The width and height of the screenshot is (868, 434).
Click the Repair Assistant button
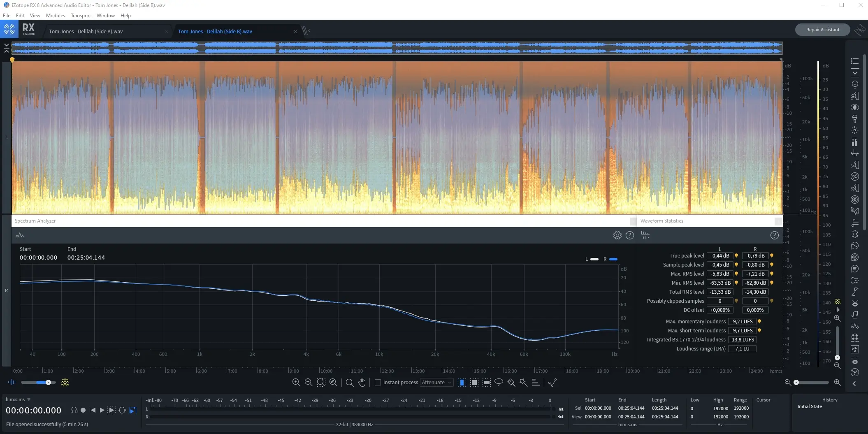(822, 30)
